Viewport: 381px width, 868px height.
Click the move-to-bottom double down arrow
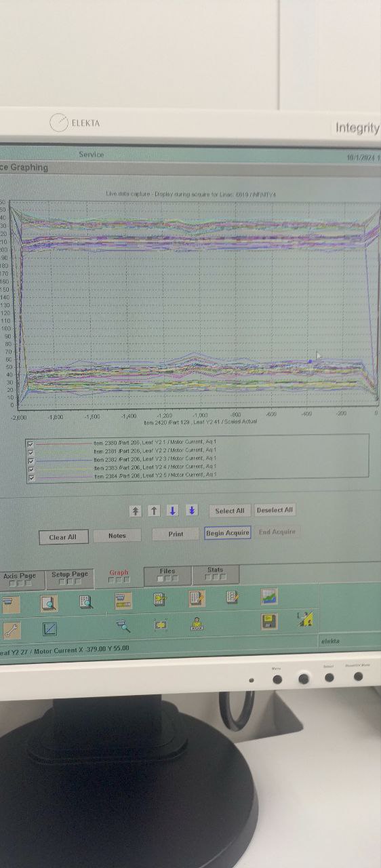[x=192, y=511]
